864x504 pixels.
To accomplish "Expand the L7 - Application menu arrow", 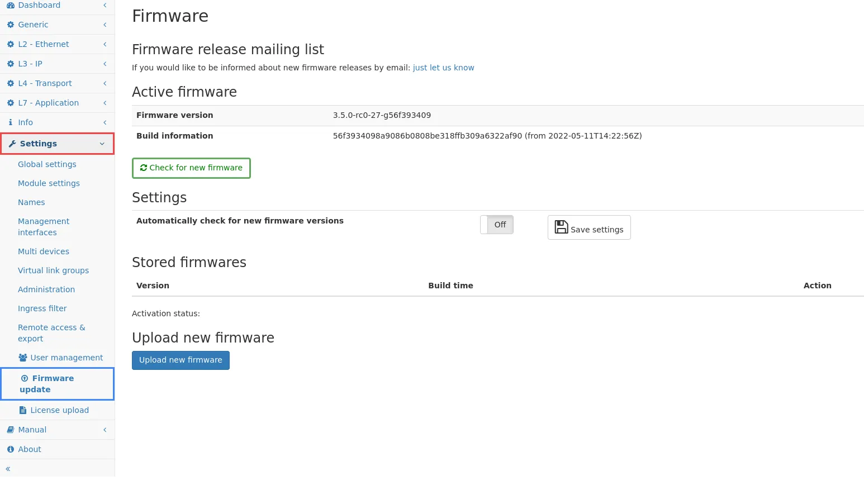I will [x=105, y=103].
